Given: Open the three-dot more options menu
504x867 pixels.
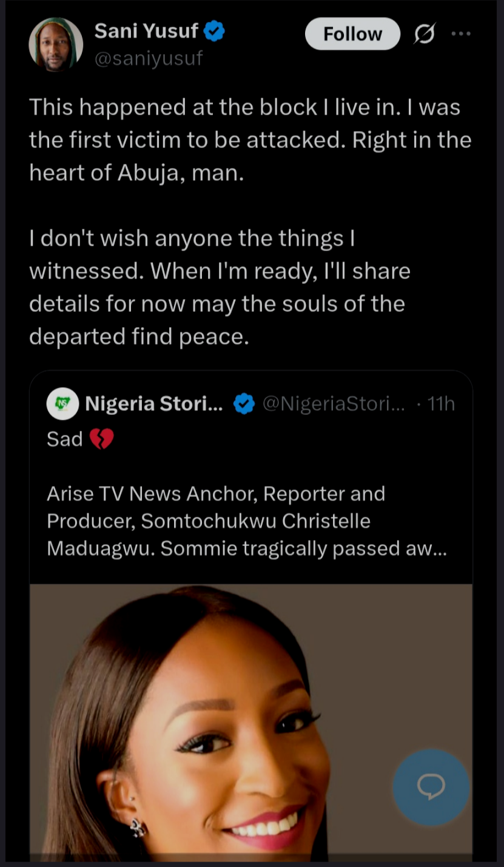Looking at the screenshot, I should pos(461,34).
